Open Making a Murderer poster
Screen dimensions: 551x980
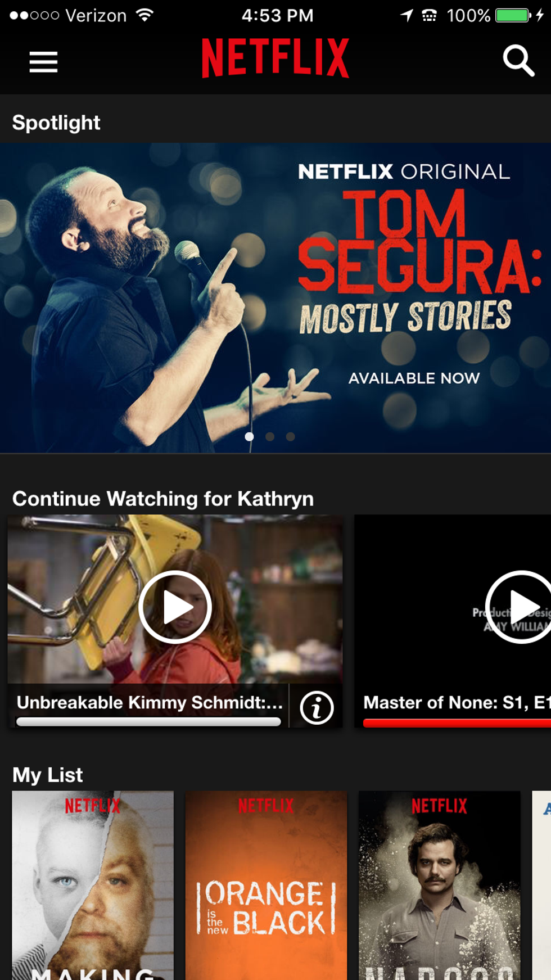93,885
